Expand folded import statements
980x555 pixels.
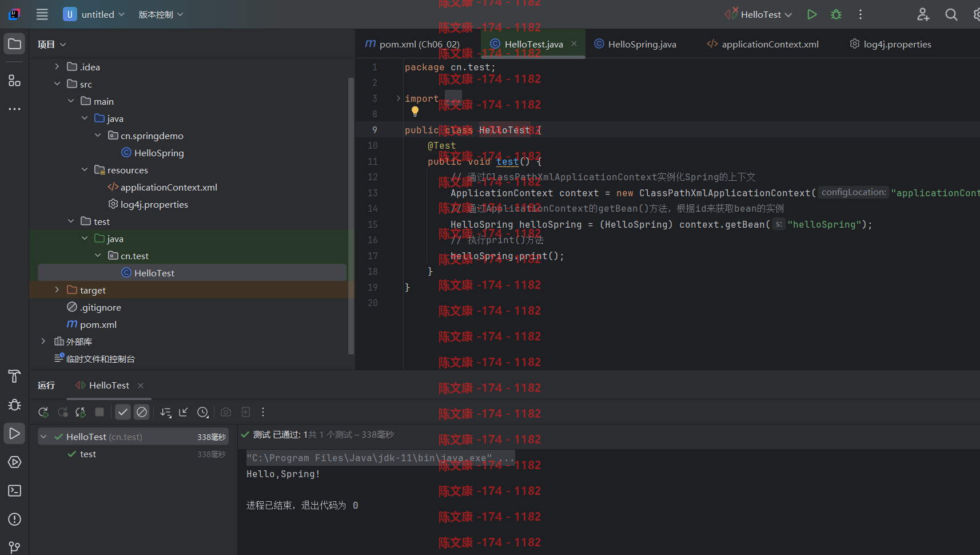tap(399, 98)
